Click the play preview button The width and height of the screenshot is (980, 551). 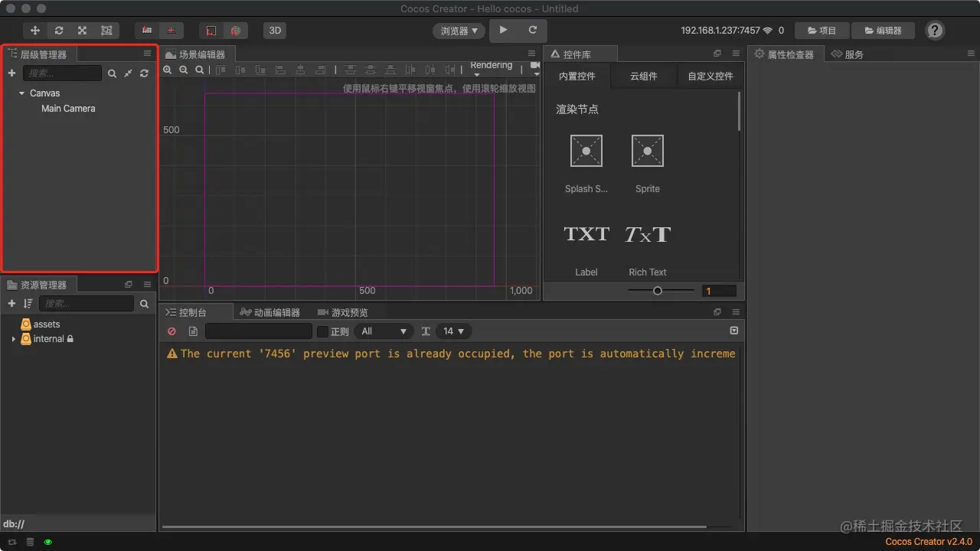503,30
